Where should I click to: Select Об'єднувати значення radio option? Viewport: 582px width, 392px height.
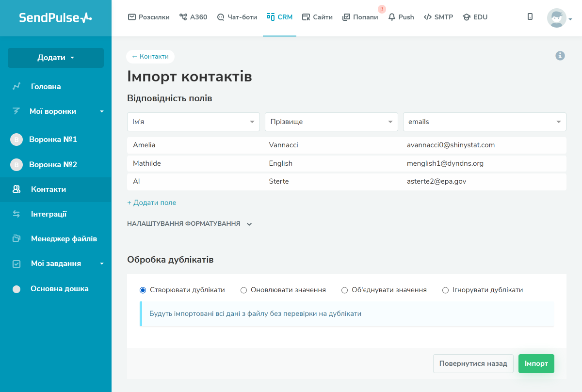(345, 290)
